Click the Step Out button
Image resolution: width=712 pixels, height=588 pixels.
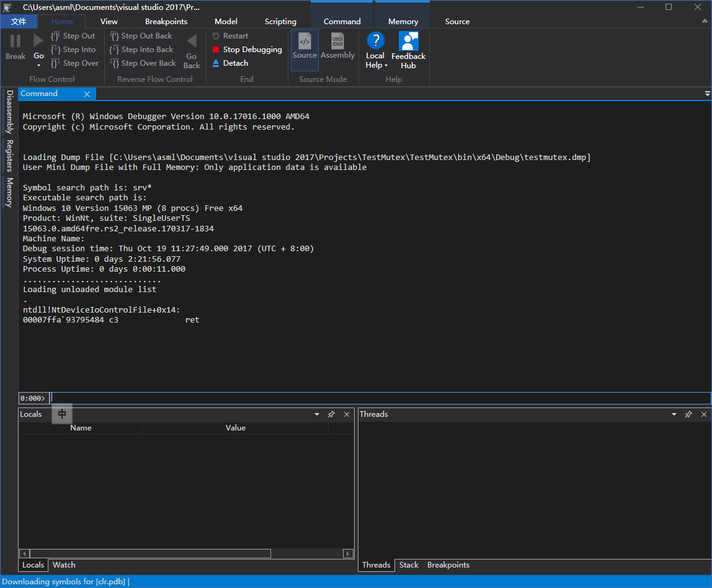click(x=73, y=36)
